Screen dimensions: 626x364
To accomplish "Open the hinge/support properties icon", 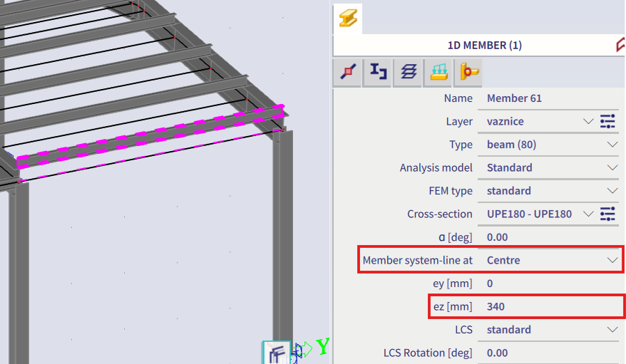I will pos(468,72).
